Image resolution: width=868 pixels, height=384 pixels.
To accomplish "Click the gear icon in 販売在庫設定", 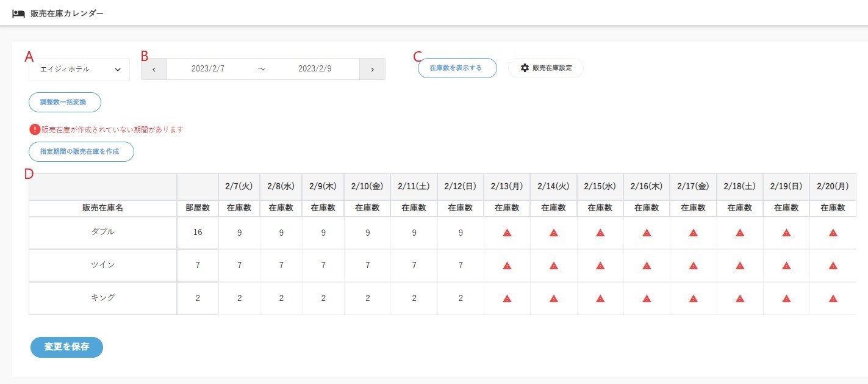I will tap(525, 68).
